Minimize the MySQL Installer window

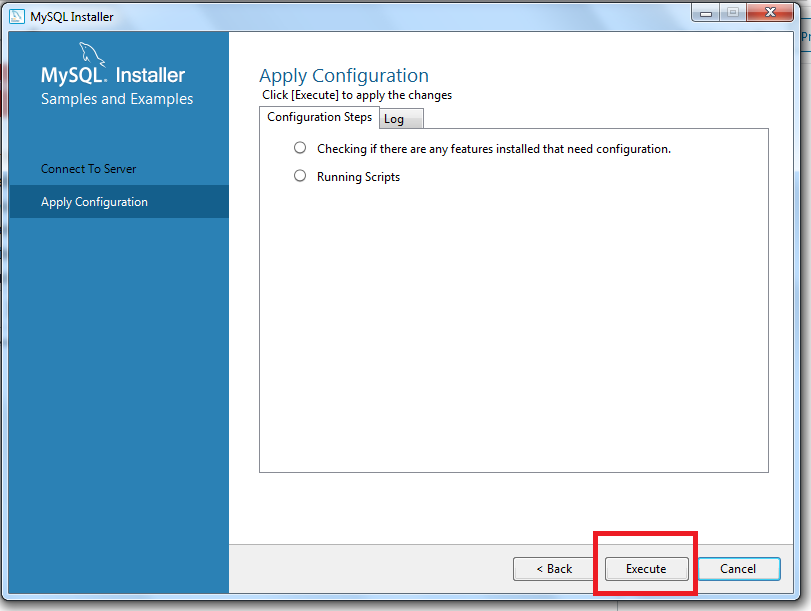click(705, 13)
